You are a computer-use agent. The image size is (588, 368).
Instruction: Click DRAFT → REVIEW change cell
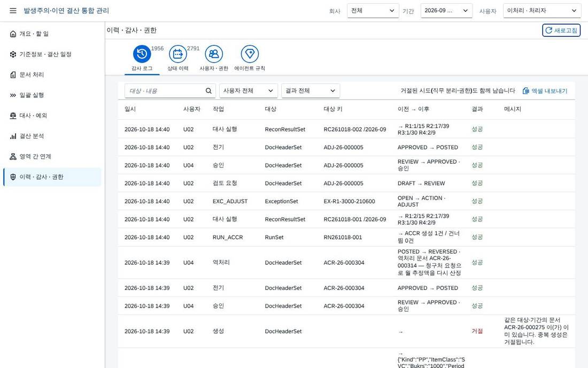pos(421,183)
